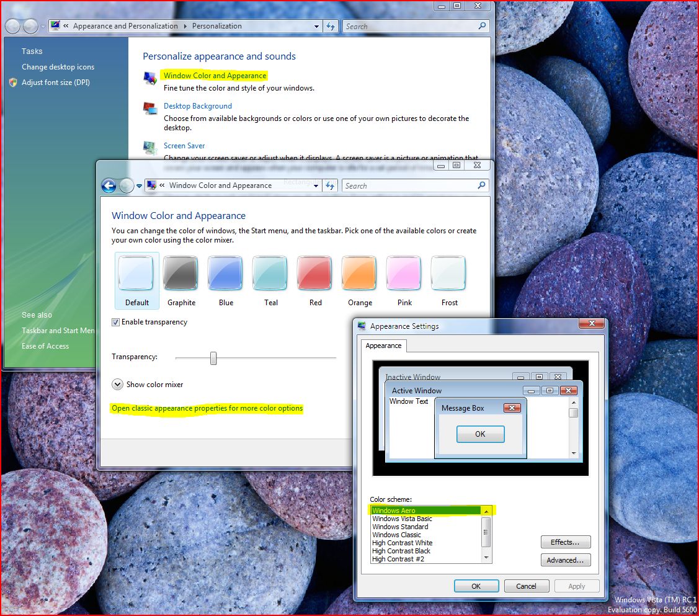
Task: Select the Blue color swatch
Action: click(226, 281)
